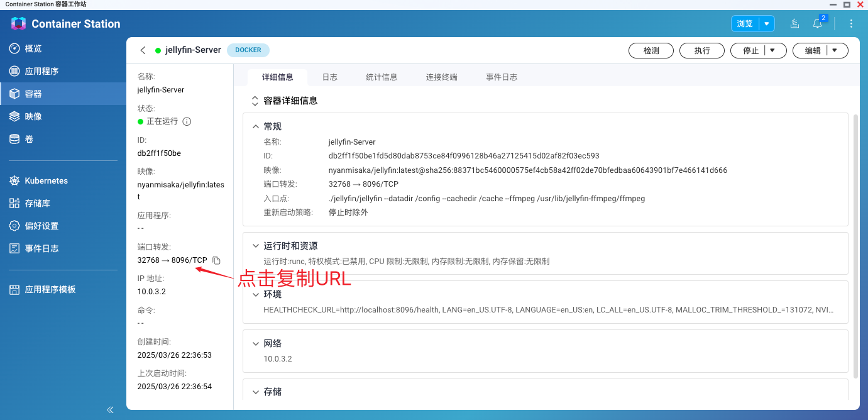Click the full container ID in 常规
The width and height of the screenshot is (868, 420).
pyautogui.click(x=464, y=156)
